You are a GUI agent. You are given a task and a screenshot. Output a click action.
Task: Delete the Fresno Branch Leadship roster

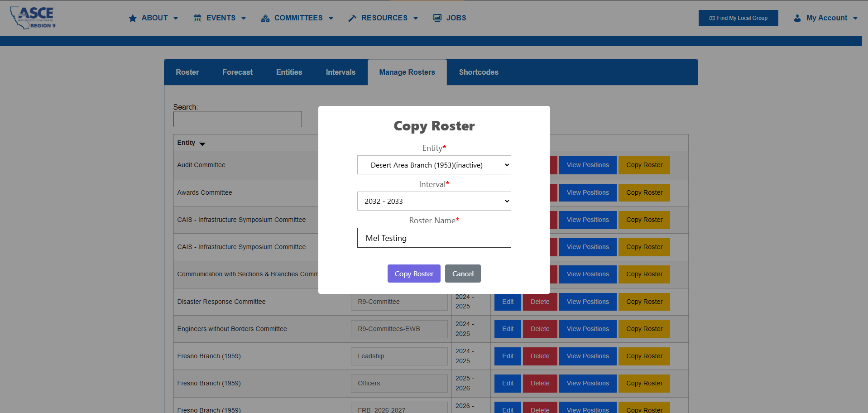(540, 356)
